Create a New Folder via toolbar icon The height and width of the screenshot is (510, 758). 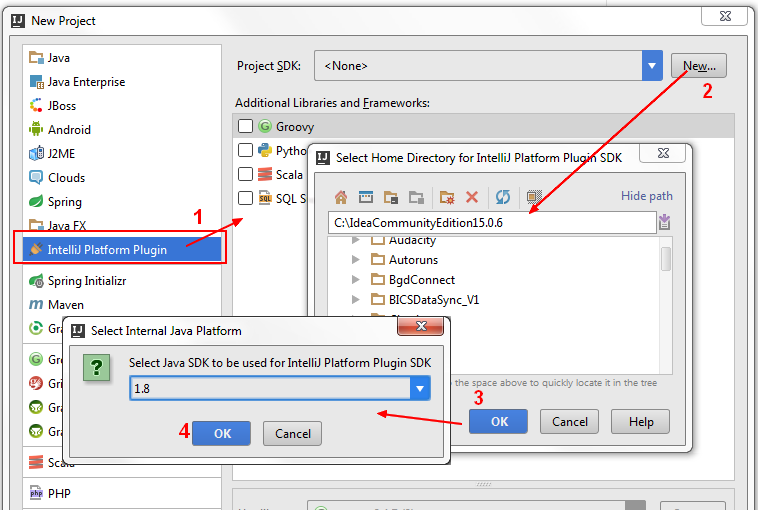pos(447,197)
